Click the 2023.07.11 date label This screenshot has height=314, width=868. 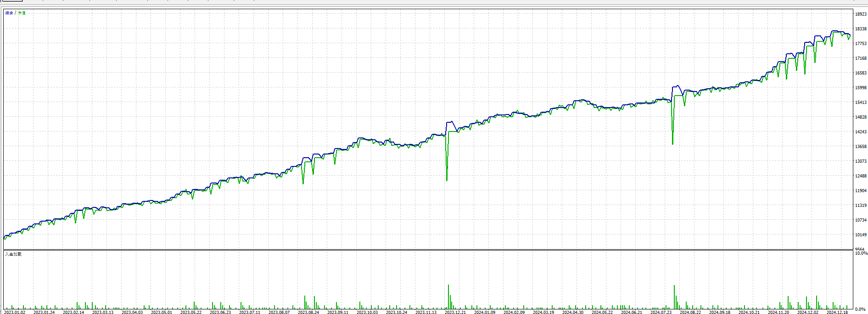click(x=250, y=312)
